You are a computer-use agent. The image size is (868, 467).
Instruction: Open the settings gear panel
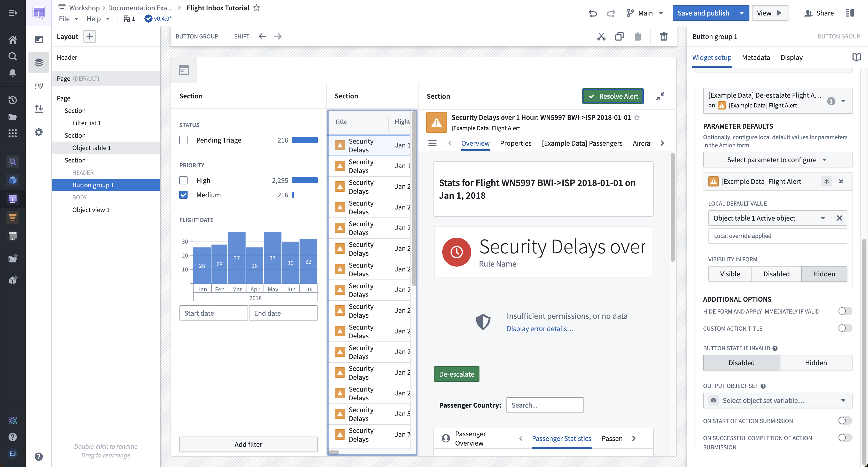coord(39,132)
